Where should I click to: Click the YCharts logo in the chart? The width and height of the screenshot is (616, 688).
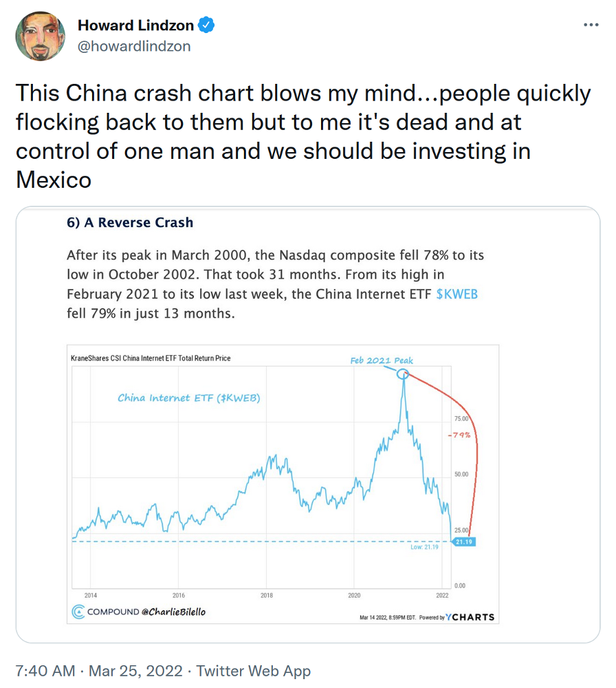click(470, 617)
